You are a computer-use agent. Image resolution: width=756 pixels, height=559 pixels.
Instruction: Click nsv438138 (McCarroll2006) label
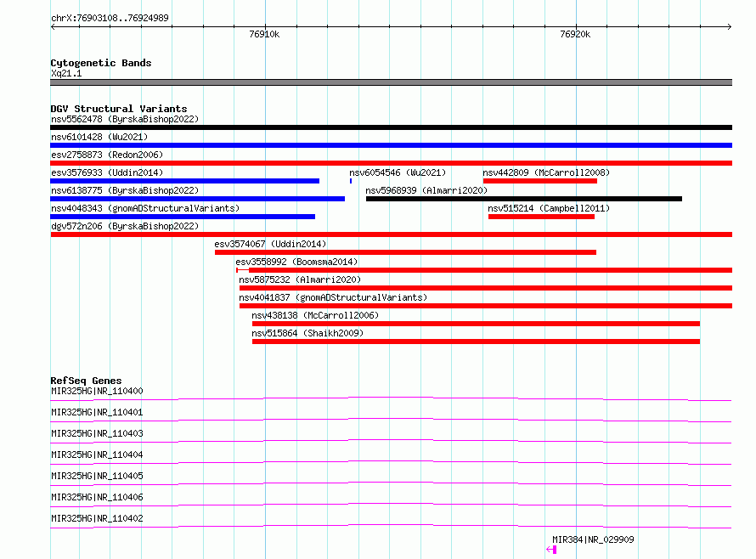(x=315, y=315)
